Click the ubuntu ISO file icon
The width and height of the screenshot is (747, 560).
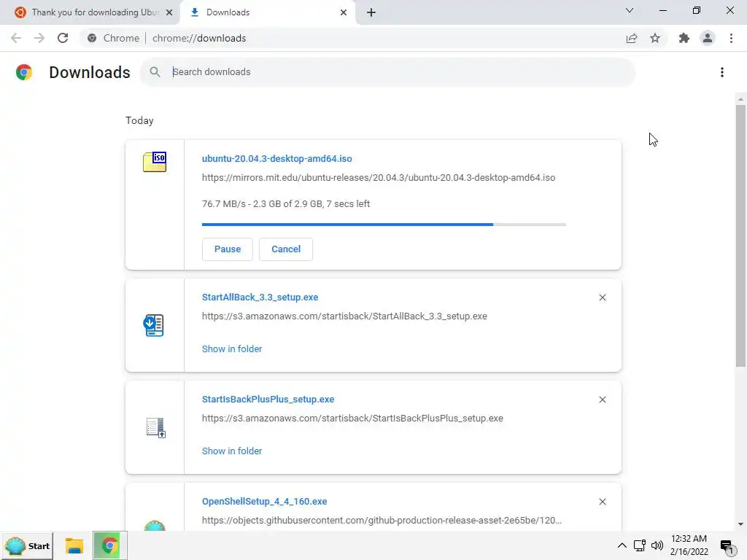155,162
